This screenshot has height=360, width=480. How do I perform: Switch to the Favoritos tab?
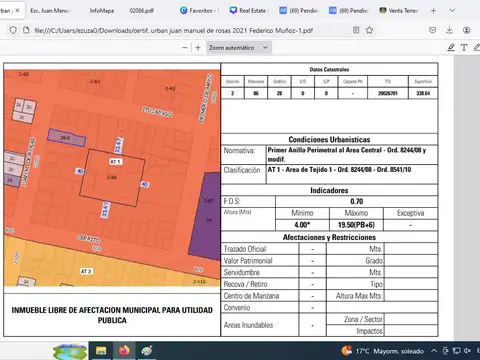tap(199, 11)
